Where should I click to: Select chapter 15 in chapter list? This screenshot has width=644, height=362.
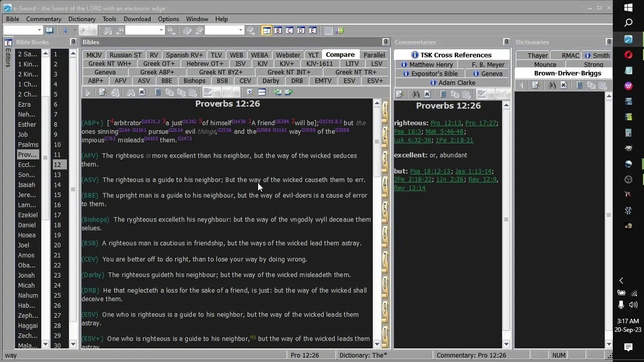pyautogui.click(x=57, y=195)
